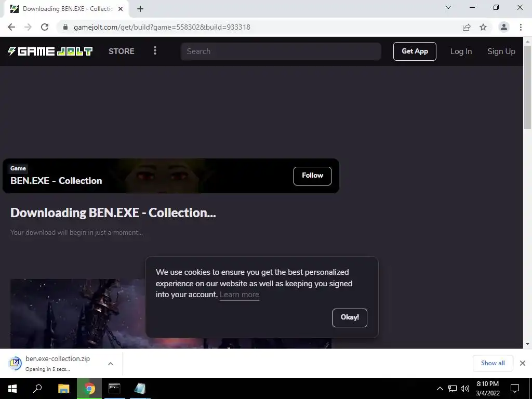The height and width of the screenshot is (399, 532).
Task: Open the notepad-like taskbar app icon
Action: pyautogui.click(x=139, y=389)
